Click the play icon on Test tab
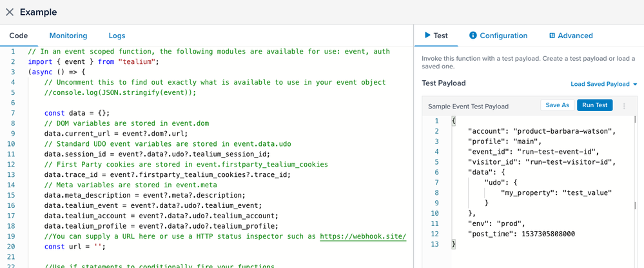This screenshot has width=644, height=268. (x=427, y=36)
